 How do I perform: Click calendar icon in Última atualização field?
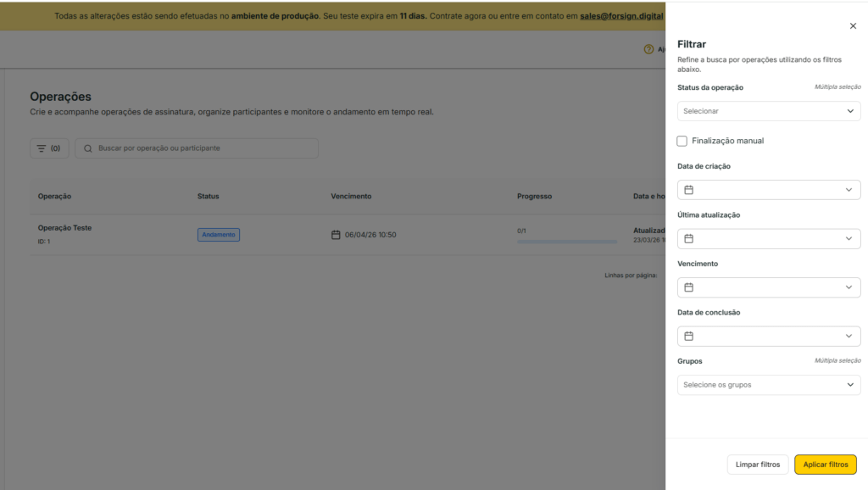click(x=689, y=239)
